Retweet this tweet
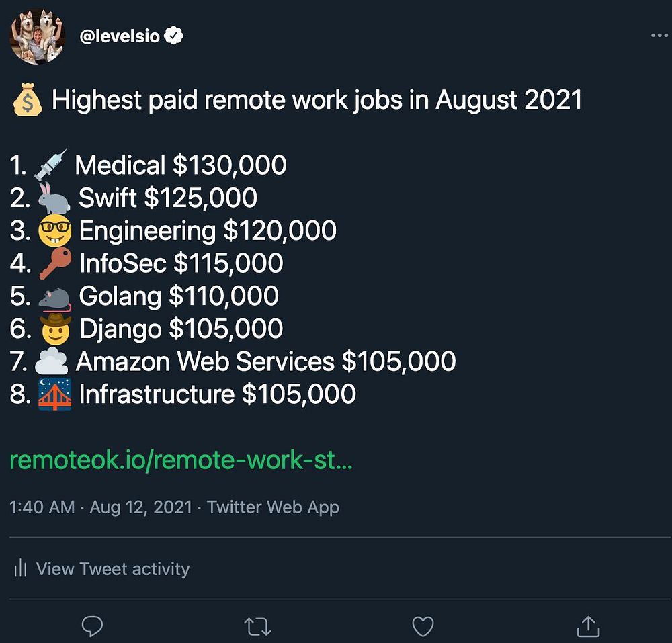The image size is (672, 643). click(257, 626)
